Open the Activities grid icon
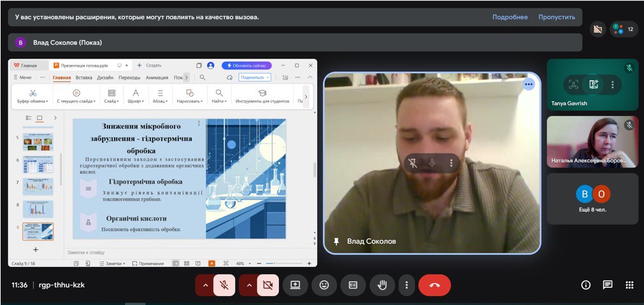This screenshot has width=644, height=305. (x=629, y=285)
